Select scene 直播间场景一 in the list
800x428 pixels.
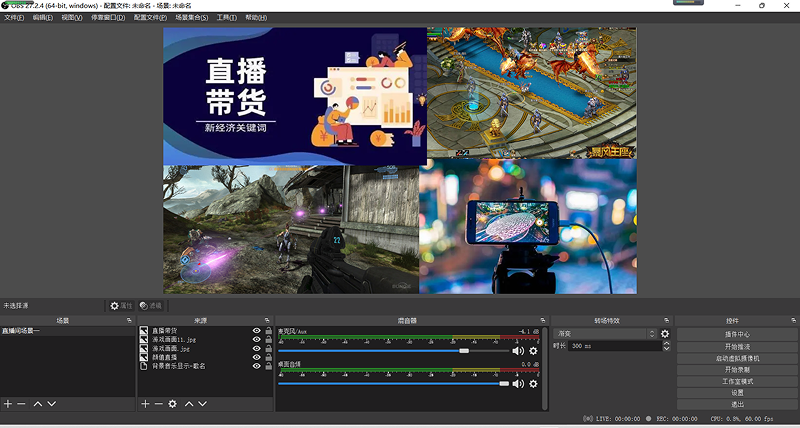pos(67,331)
